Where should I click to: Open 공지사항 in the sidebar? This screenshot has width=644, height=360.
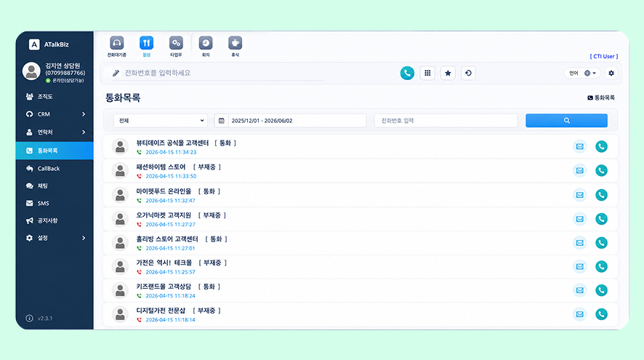pyautogui.click(x=55, y=220)
